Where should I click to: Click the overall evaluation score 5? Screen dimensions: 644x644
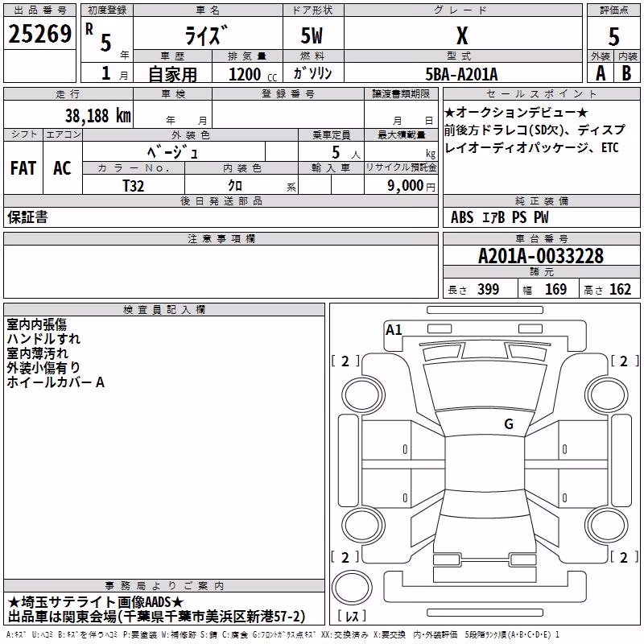tap(613, 36)
